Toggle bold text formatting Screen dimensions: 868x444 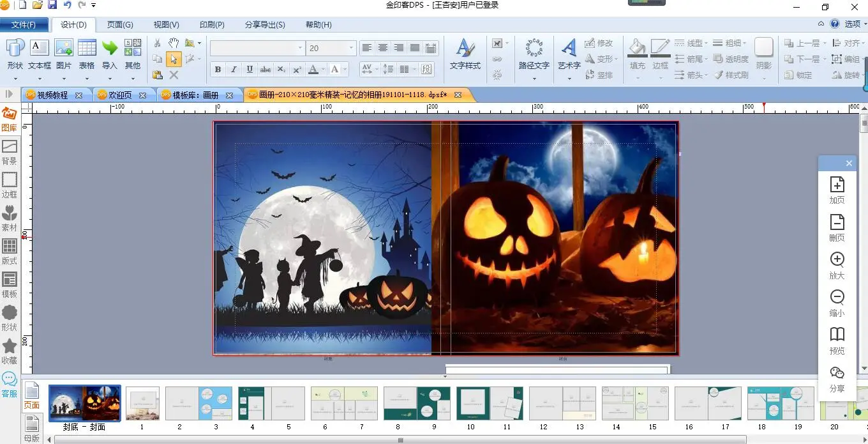218,70
